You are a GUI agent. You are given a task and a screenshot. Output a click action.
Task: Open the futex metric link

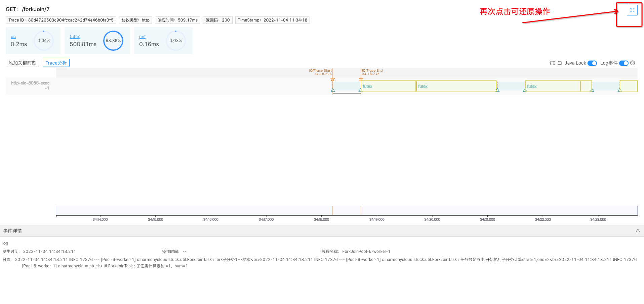[x=75, y=37]
